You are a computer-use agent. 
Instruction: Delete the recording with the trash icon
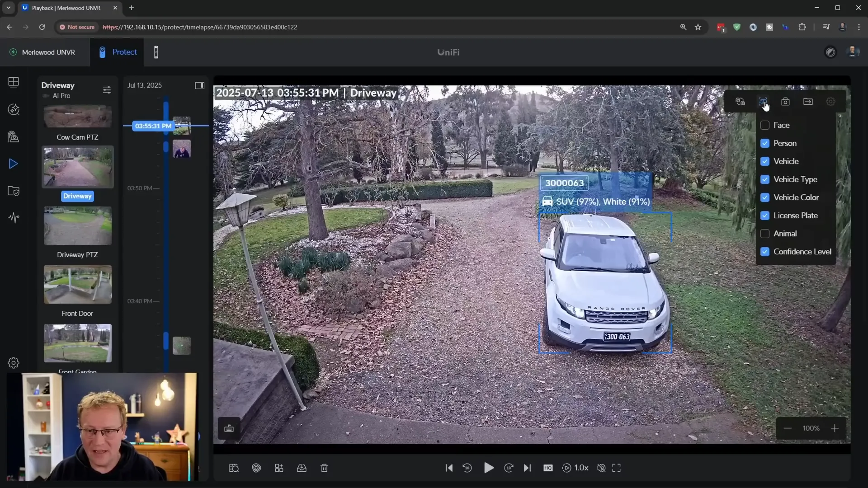point(324,468)
